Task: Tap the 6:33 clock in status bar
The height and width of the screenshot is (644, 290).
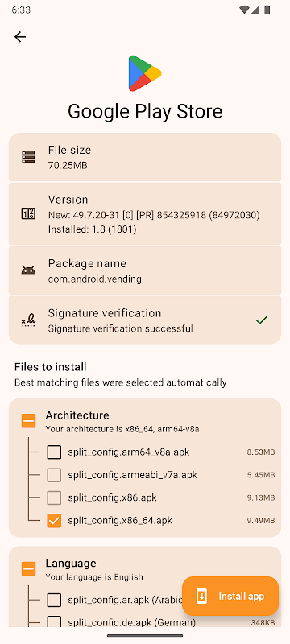Action: tap(21, 10)
